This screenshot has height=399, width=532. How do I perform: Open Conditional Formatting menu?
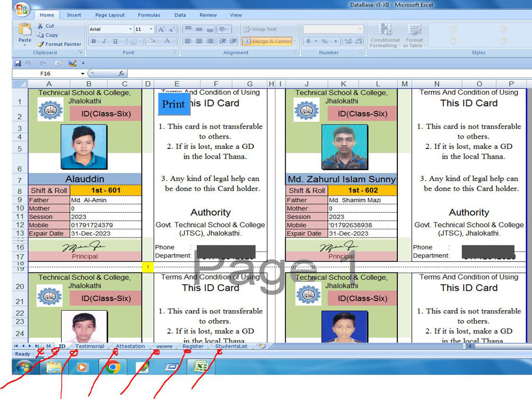[385, 35]
